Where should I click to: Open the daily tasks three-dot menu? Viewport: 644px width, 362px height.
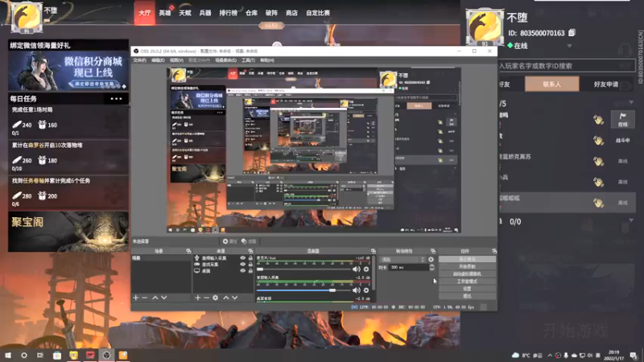click(x=116, y=98)
